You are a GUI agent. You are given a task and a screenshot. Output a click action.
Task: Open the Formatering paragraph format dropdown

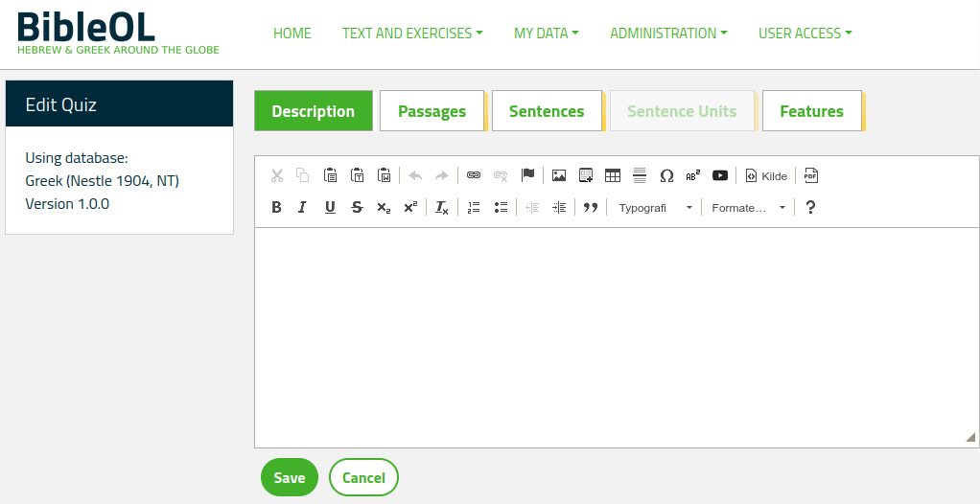pyautogui.click(x=748, y=207)
